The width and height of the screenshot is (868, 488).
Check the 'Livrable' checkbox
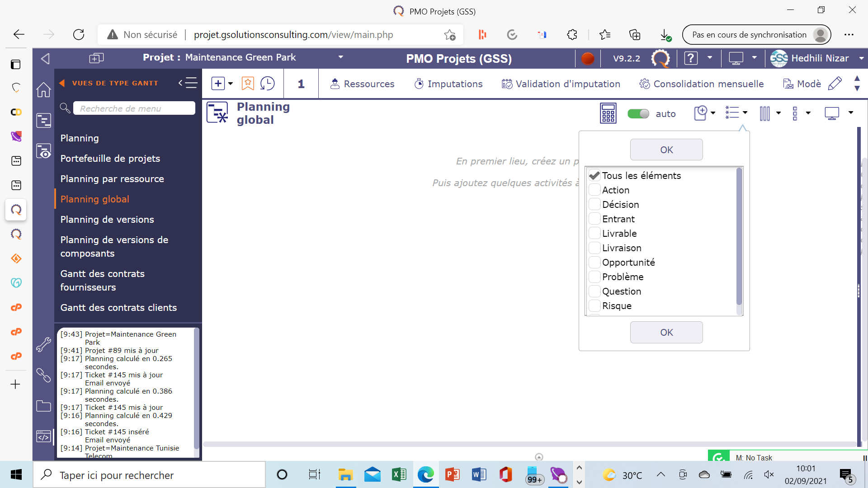[594, 234]
